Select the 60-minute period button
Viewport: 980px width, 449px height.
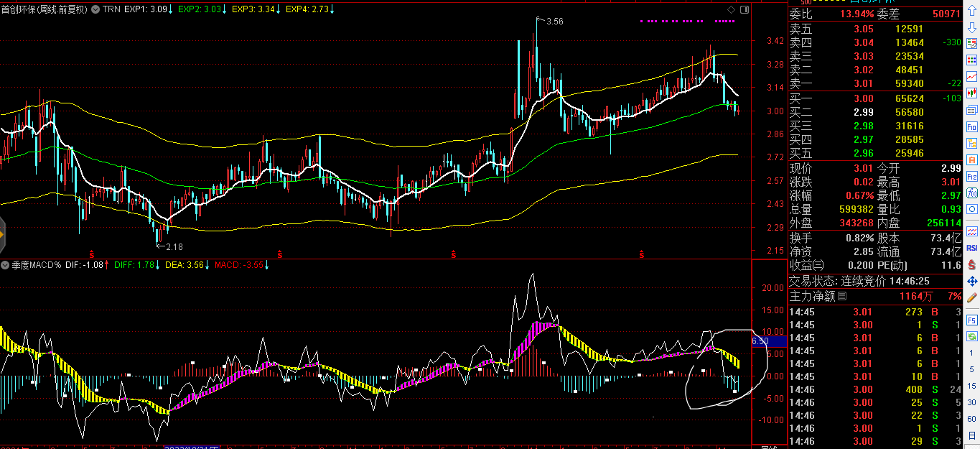[972, 419]
